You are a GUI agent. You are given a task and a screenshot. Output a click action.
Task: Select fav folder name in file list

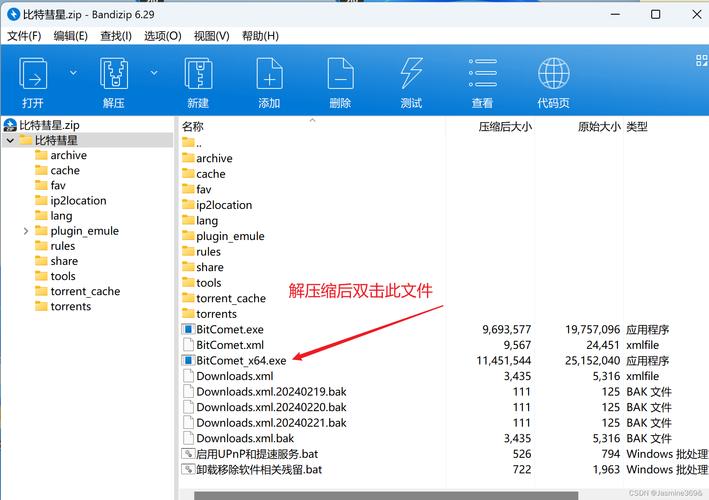coord(203,189)
